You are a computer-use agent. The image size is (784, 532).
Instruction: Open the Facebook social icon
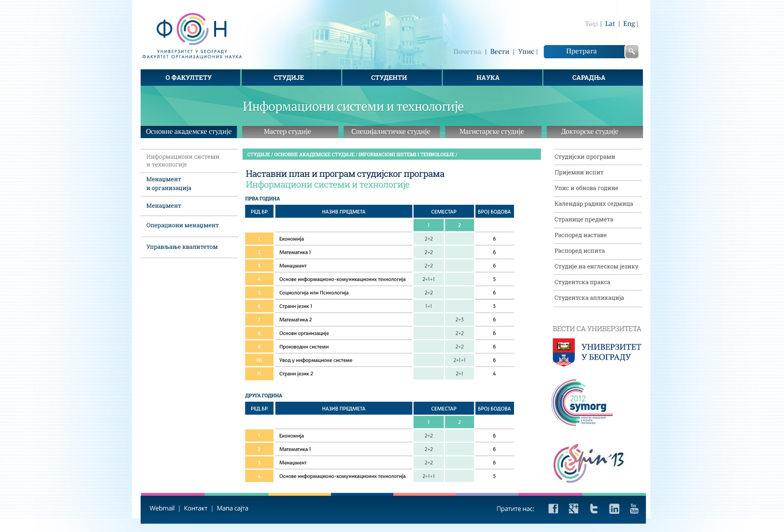coord(553,508)
